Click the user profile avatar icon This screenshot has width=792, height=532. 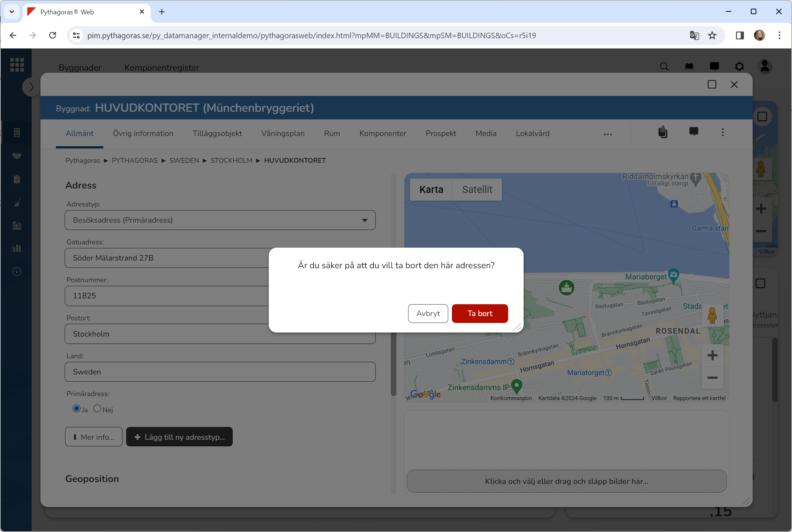[765, 66]
